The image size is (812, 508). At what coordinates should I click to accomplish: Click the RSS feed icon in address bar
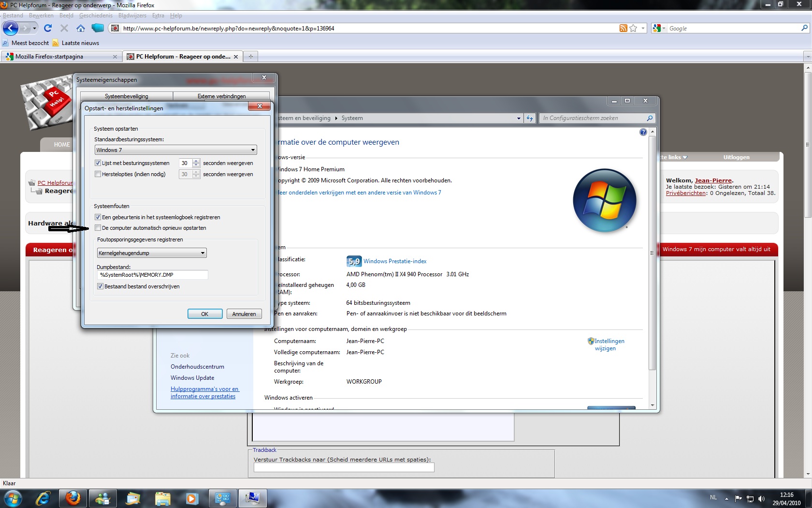pos(623,29)
